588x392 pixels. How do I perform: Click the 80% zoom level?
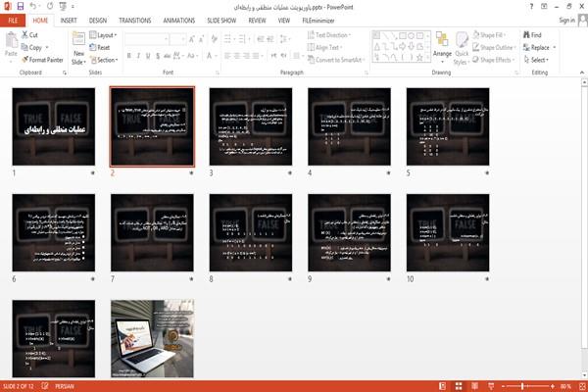[565, 386]
